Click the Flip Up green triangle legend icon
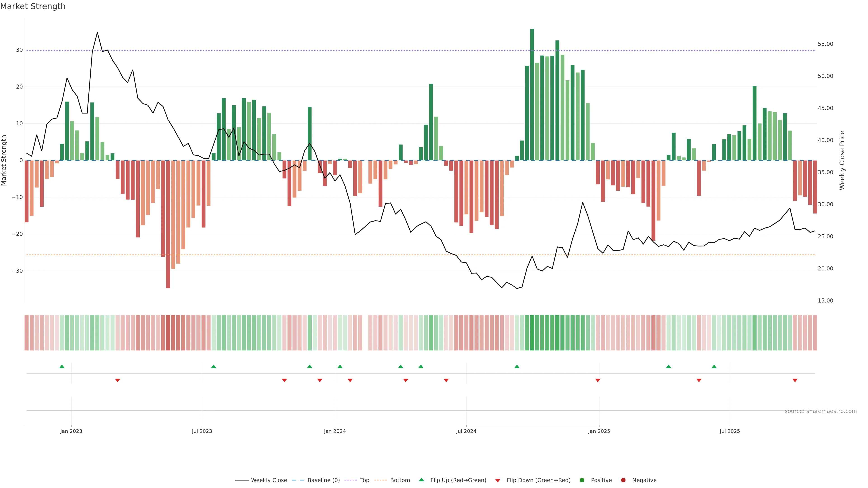Screen dimensions: 868x488 pyautogui.click(x=421, y=480)
